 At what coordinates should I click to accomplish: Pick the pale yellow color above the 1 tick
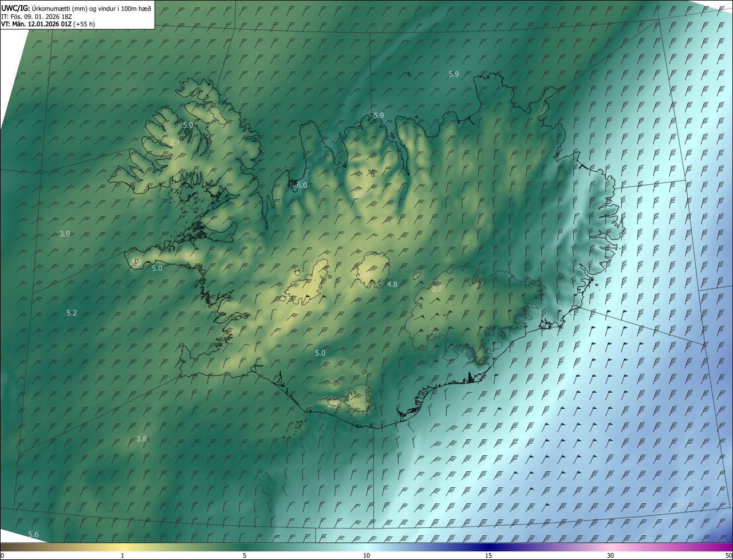123,547
